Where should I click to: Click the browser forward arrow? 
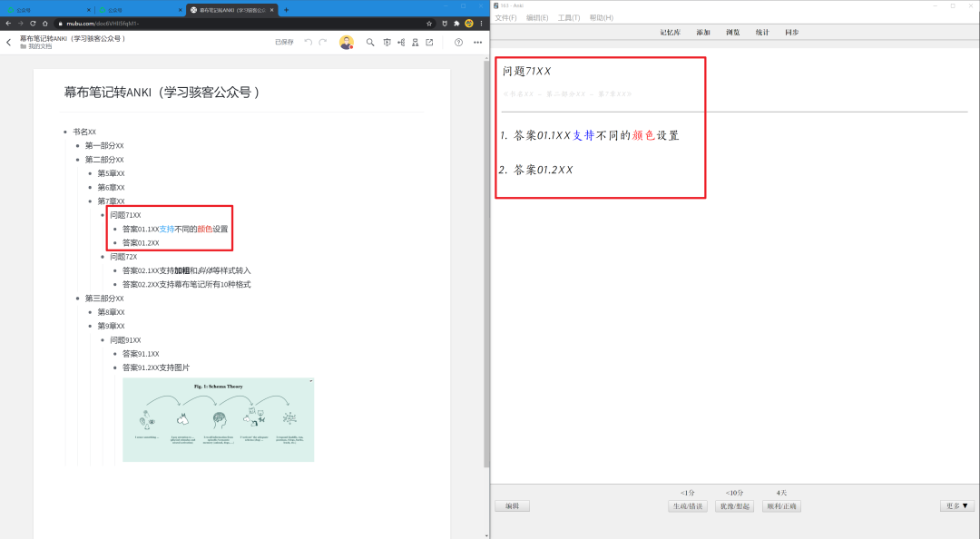point(21,23)
